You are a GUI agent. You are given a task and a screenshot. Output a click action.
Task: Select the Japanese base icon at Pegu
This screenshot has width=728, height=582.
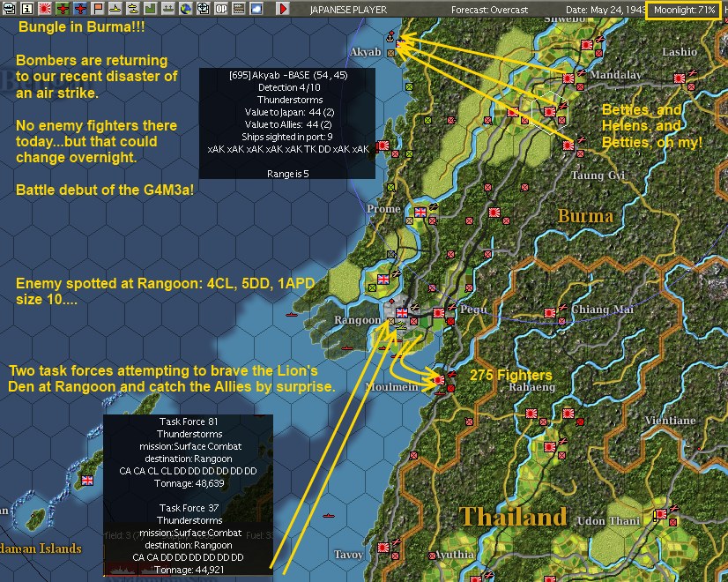(439, 312)
